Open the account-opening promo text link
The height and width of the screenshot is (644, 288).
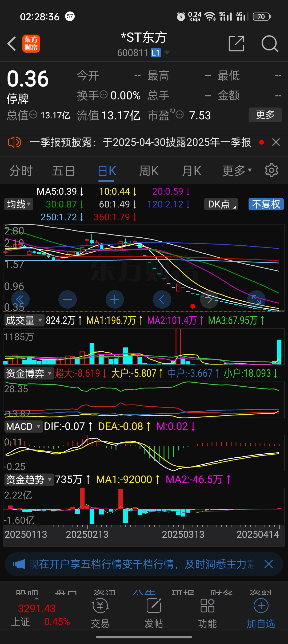(x=142, y=564)
